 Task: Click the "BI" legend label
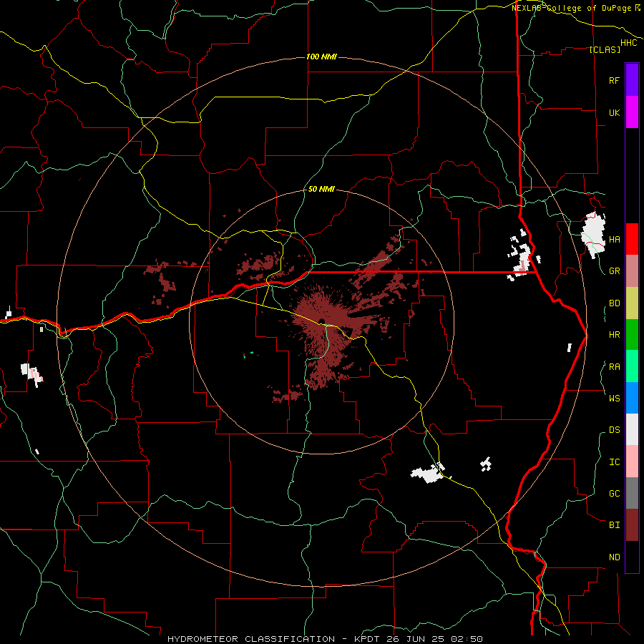tap(614, 525)
